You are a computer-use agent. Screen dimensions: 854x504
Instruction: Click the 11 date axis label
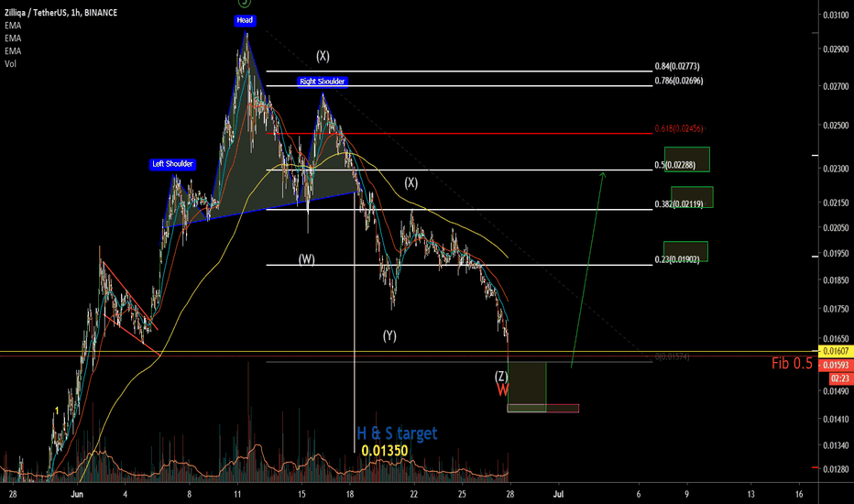click(x=237, y=494)
